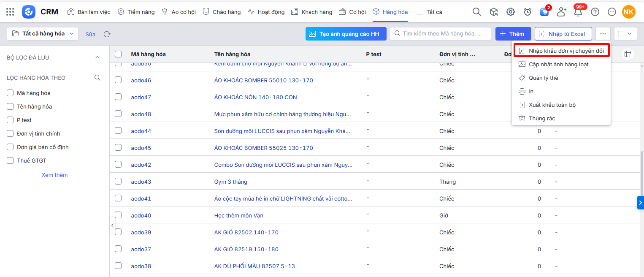The image size is (644, 277).
Task: Tick the Mã hàng hóa filter checkbox
Action: (x=10, y=93)
